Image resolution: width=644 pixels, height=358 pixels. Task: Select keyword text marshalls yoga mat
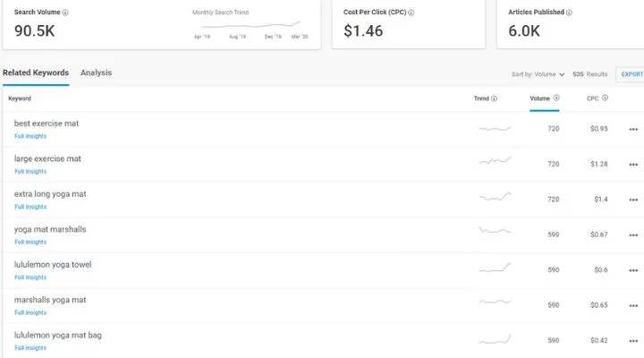click(50, 301)
